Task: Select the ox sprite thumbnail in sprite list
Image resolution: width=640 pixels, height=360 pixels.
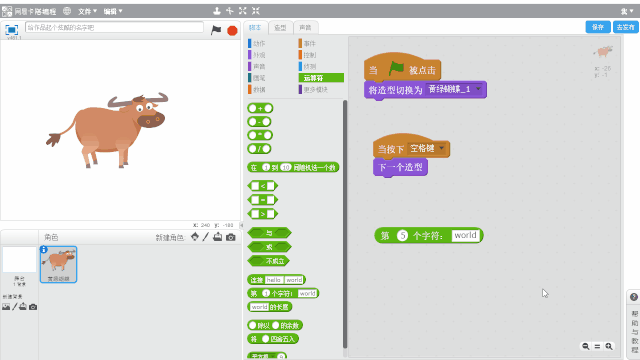Action: coord(58,264)
